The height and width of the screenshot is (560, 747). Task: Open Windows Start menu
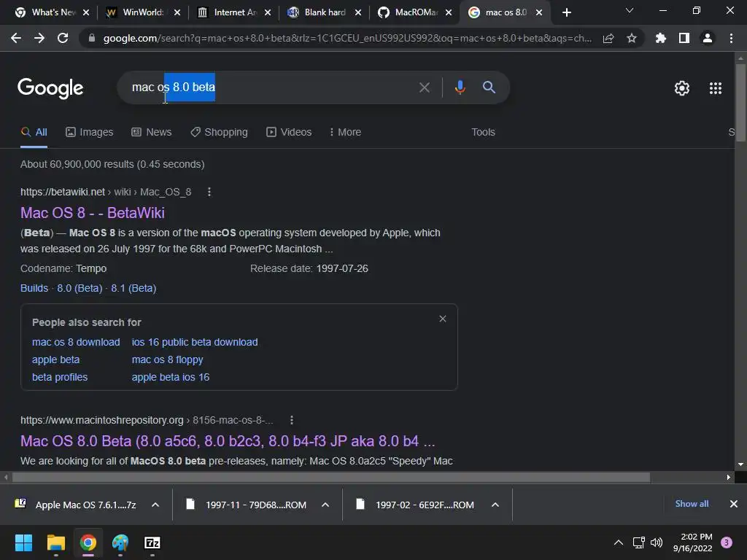click(x=24, y=542)
